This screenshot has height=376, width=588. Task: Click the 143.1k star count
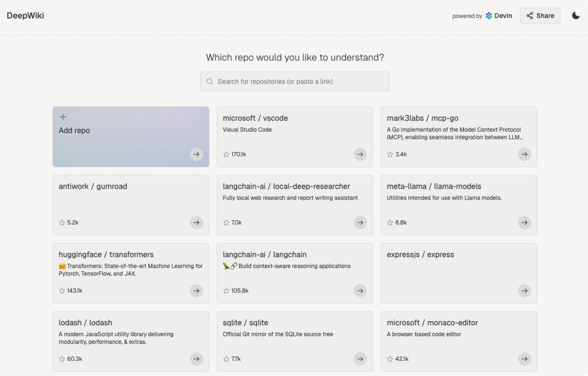(75, 291)
